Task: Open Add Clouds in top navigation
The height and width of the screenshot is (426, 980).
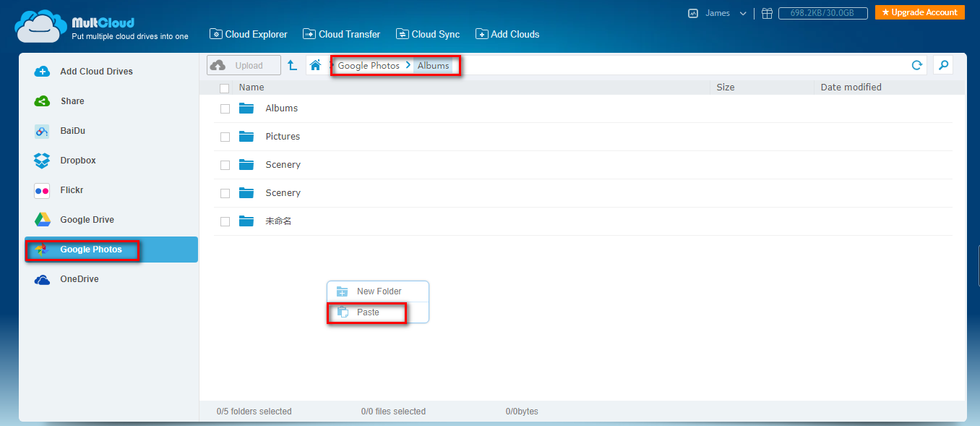Action: 507,34
